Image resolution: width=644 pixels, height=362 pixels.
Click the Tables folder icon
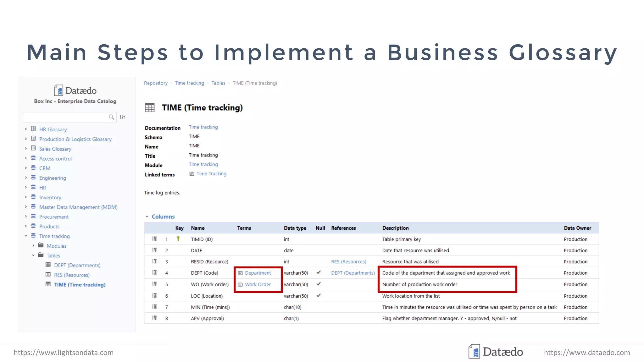coord(41,255)
